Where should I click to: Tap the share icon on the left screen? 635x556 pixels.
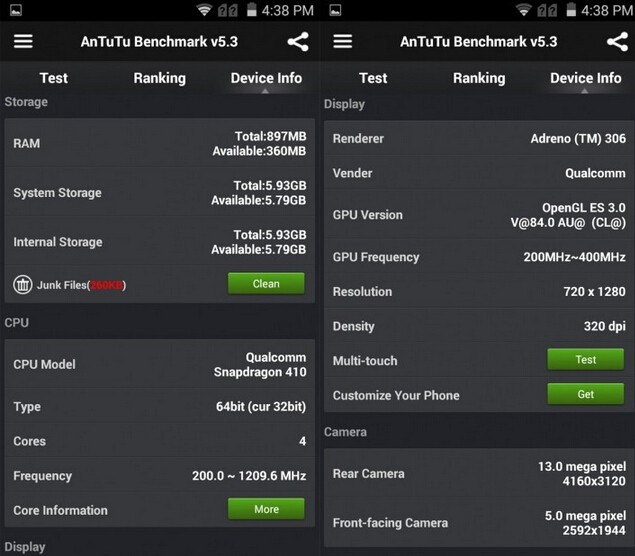[297, 42]
